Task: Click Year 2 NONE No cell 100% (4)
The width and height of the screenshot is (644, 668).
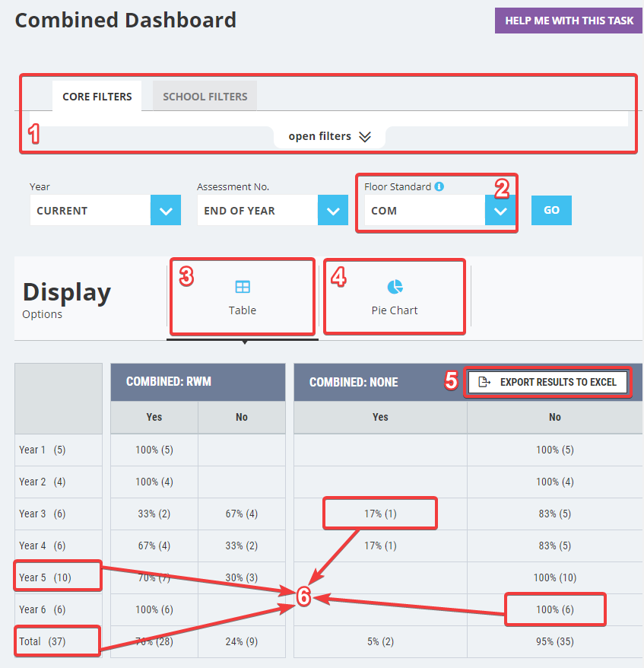Action: coord(554,482)
